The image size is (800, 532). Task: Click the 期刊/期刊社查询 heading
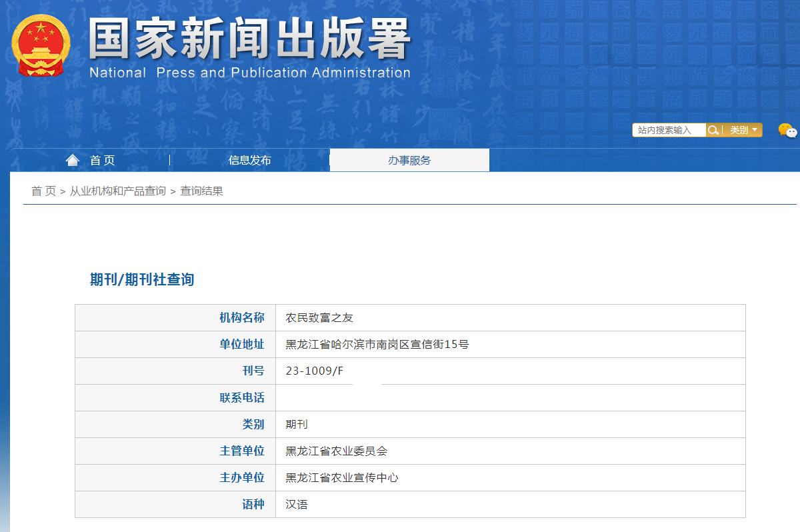tap(142, 279)
